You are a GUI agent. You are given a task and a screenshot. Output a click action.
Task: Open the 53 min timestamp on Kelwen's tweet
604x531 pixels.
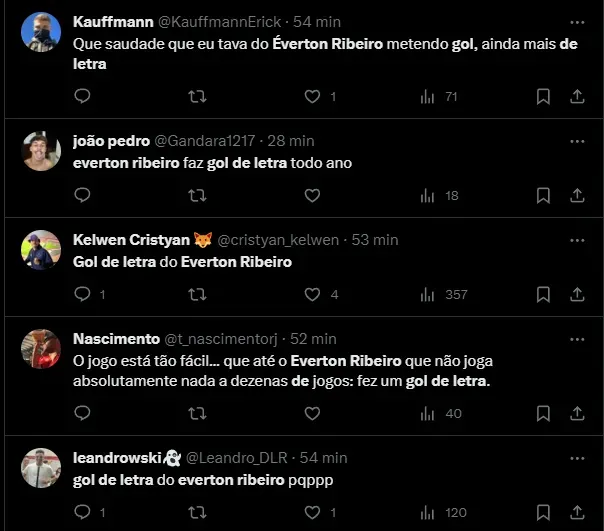(x=376, y=240)
